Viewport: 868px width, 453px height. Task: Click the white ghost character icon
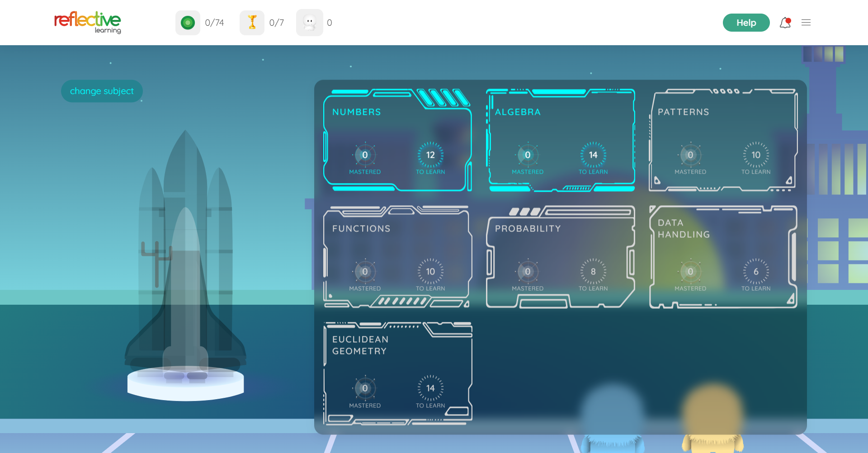pyautogui.click(x=310, y=23)
